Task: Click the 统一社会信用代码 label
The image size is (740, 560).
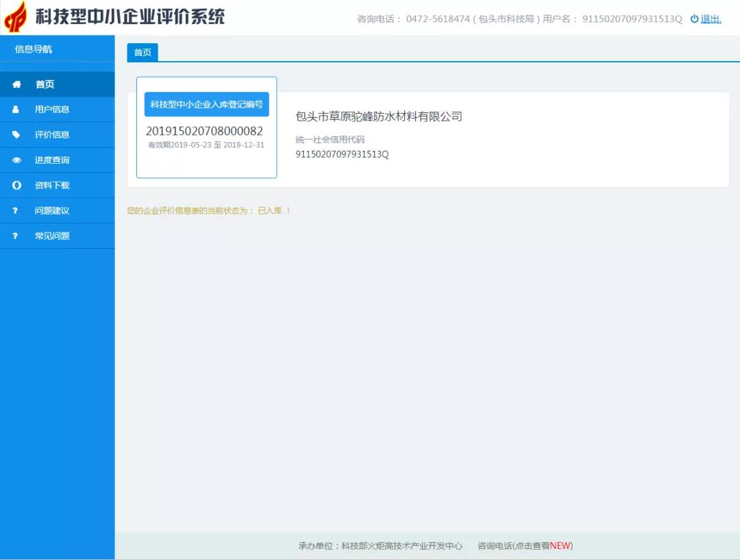Action: click(330, 140)
